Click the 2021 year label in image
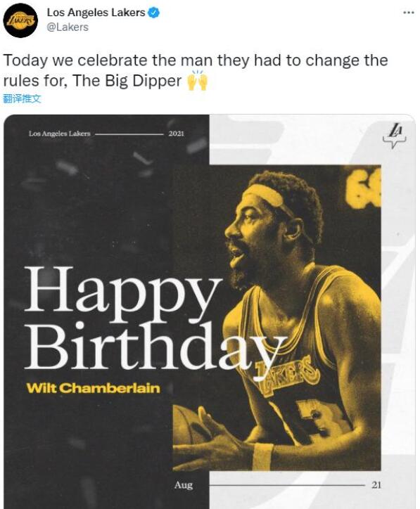Viewport: 420px width, 509px height. (176, 134)
